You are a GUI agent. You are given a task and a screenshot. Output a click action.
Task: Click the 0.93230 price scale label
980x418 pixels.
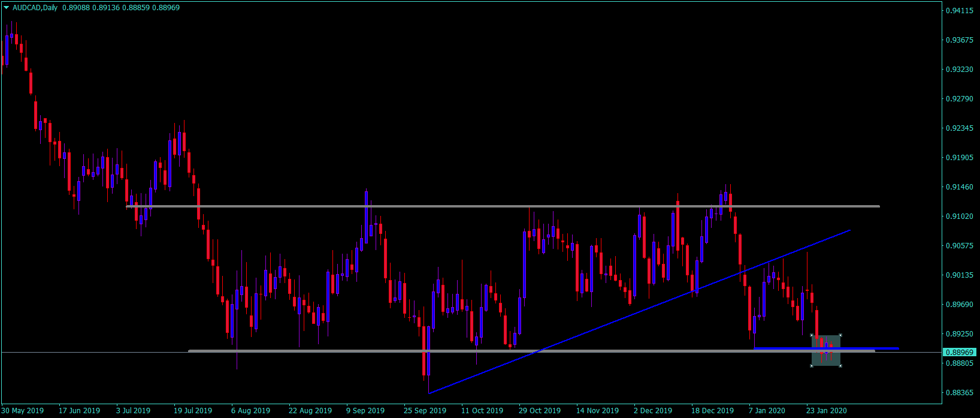[958, 70]
